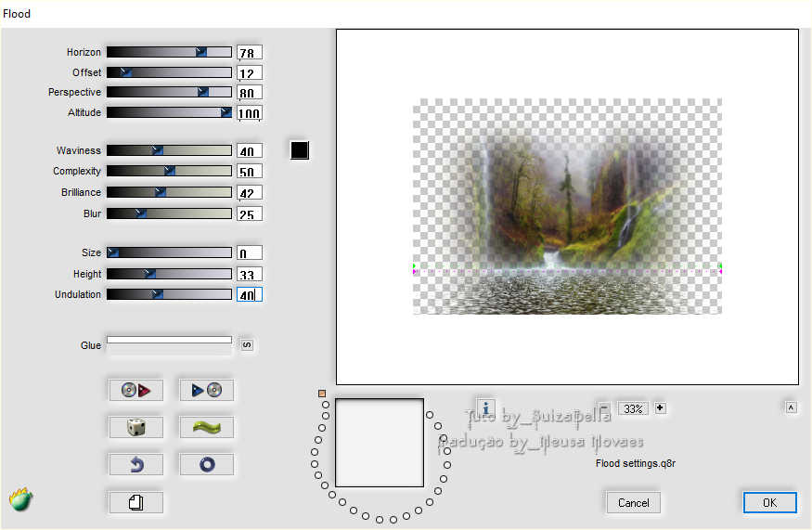The image size is (812, 530).
Task: Click the blank memory preview box
Action: [380, 443]
